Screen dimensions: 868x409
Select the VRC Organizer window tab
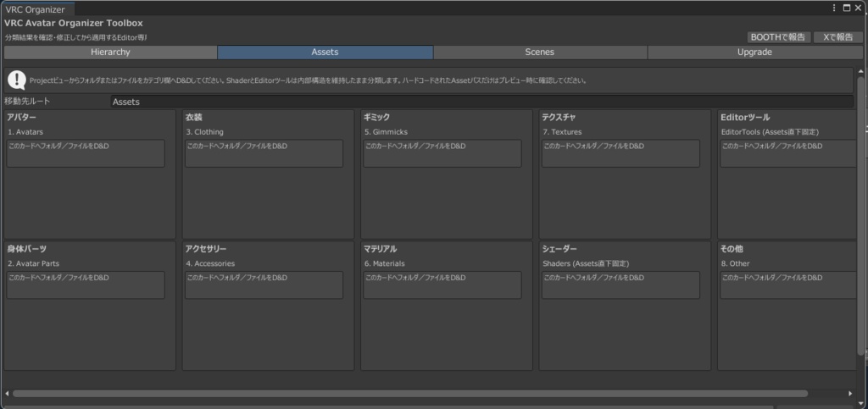click(37, 9)
